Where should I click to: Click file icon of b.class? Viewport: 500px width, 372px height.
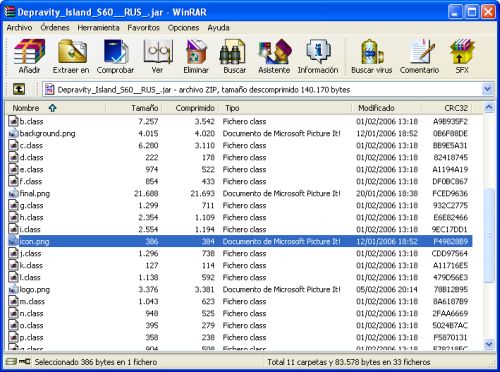[13, 121]
